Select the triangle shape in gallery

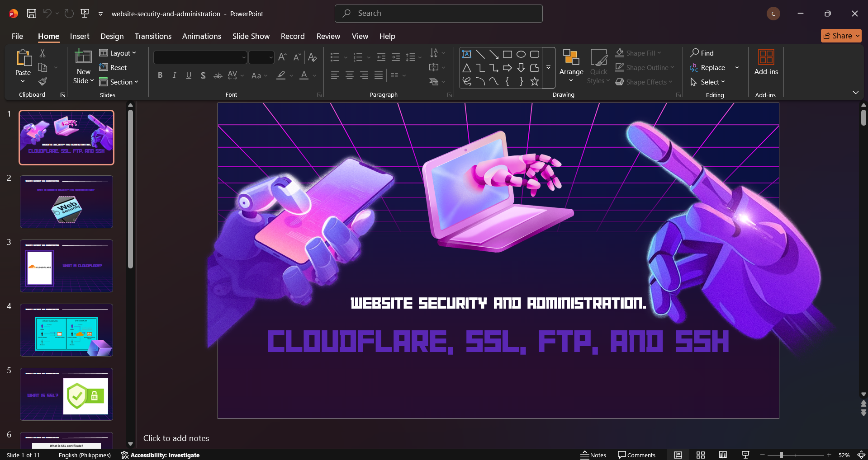[x=467, y=68]
